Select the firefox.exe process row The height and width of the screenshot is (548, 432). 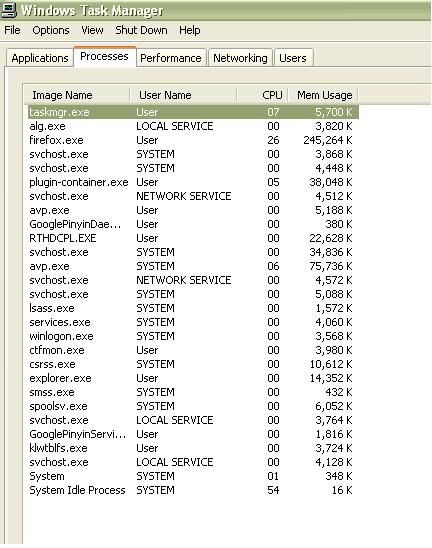pos(192,140)
